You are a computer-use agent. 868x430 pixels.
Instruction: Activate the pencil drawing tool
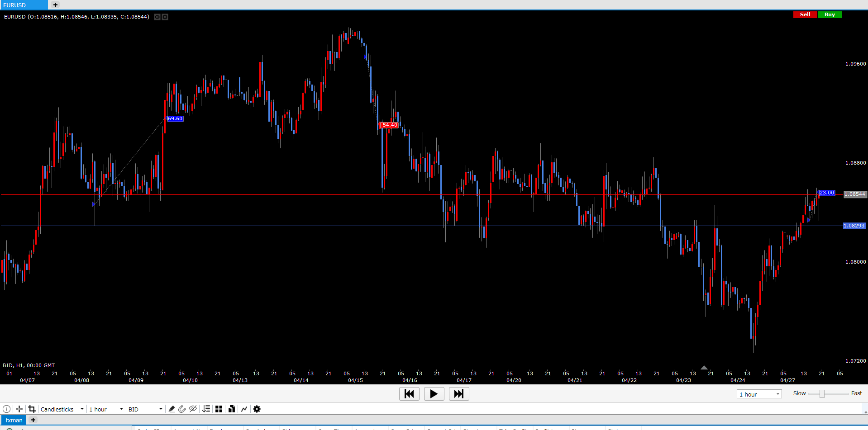tap(172, 409)
